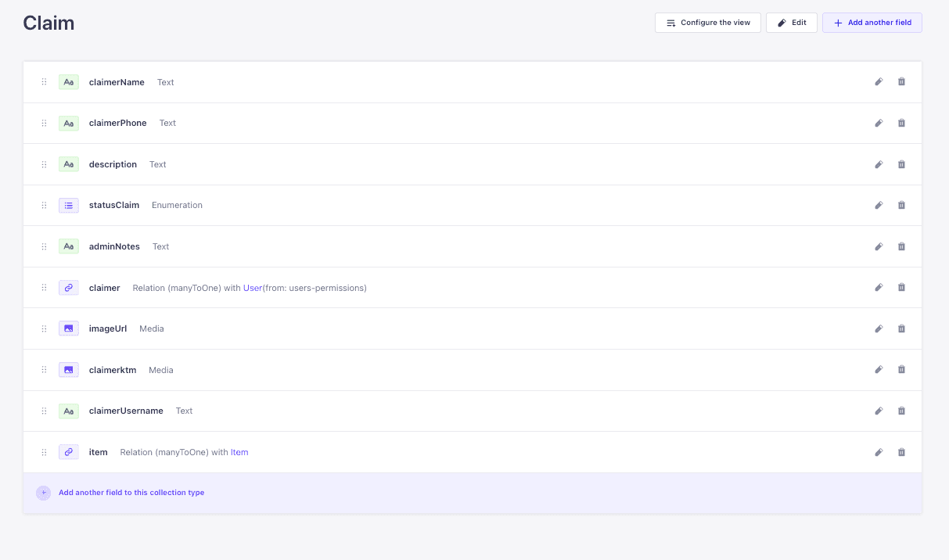Edit the claimerName field with pencil icon
Screen dimensions: 949x560
(x=879, y=81)
